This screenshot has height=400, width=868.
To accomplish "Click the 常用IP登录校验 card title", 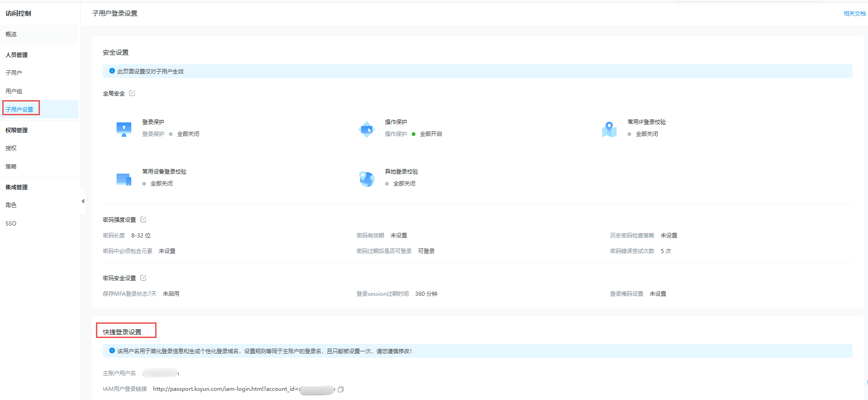I will click(647, 122).
